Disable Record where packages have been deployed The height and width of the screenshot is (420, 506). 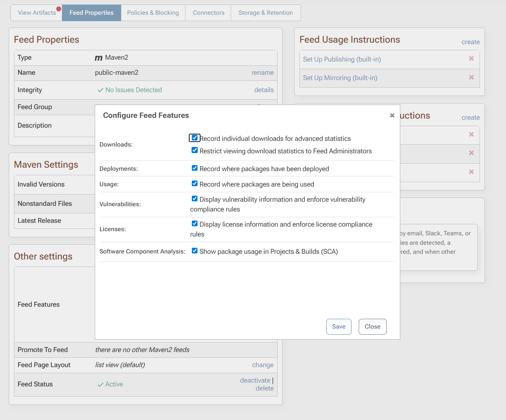194,168
